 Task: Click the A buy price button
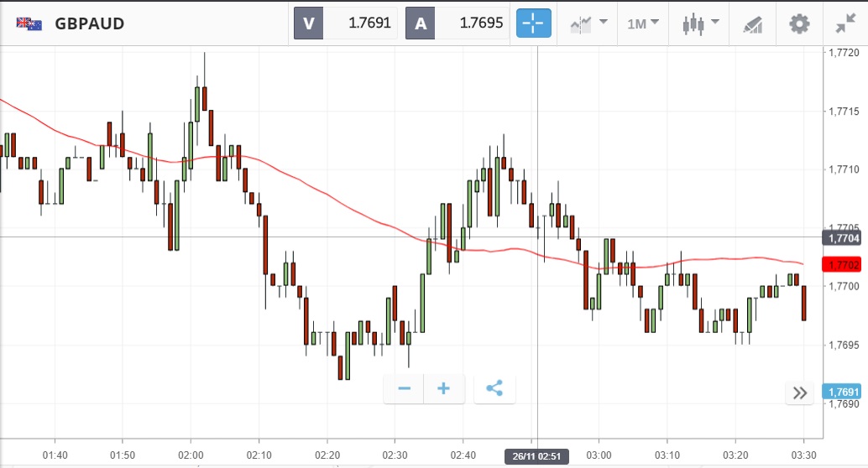[x=458, y=23]
